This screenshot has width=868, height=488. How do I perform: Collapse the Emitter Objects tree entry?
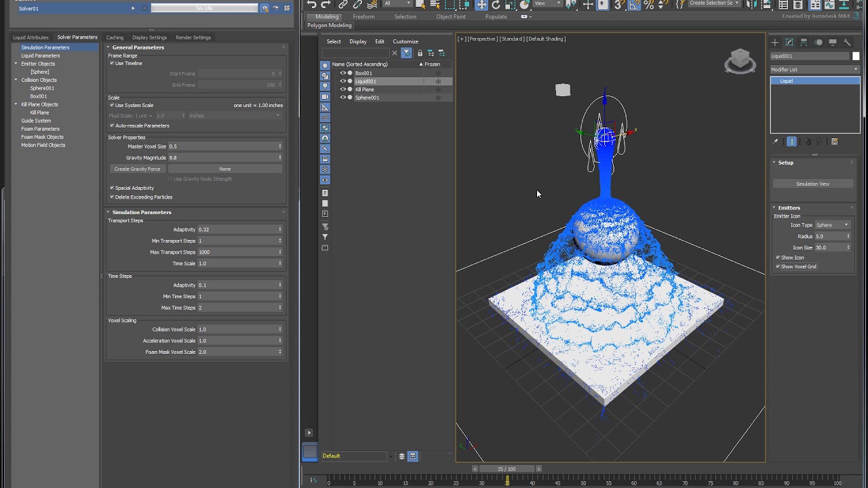16,64
